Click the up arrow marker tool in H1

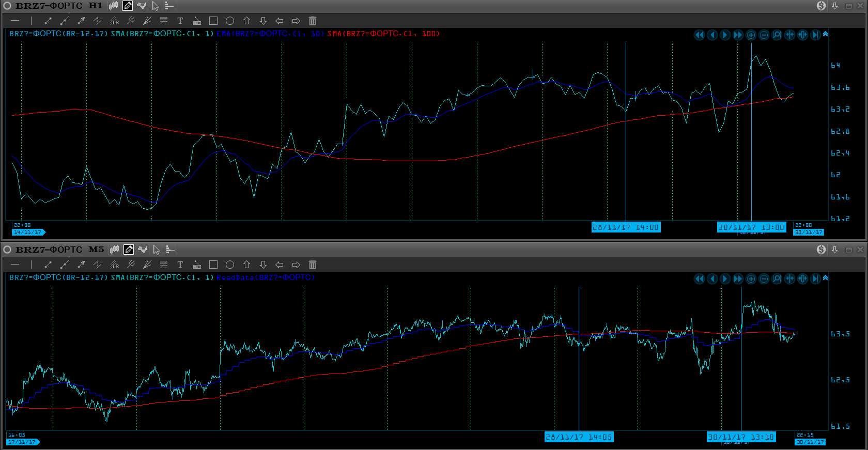pos(246,21)
